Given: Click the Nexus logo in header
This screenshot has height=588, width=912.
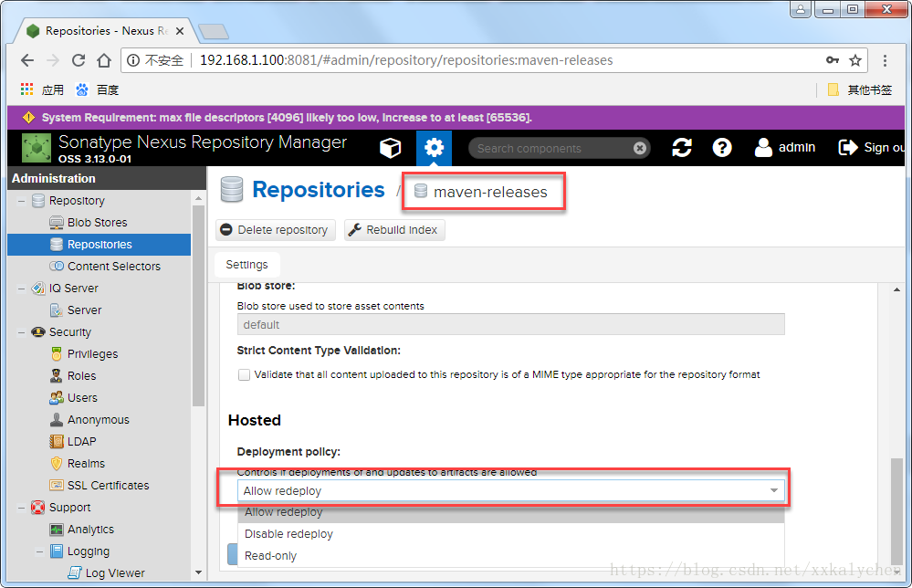Looking at the screenshot, I should pos(37,148).
